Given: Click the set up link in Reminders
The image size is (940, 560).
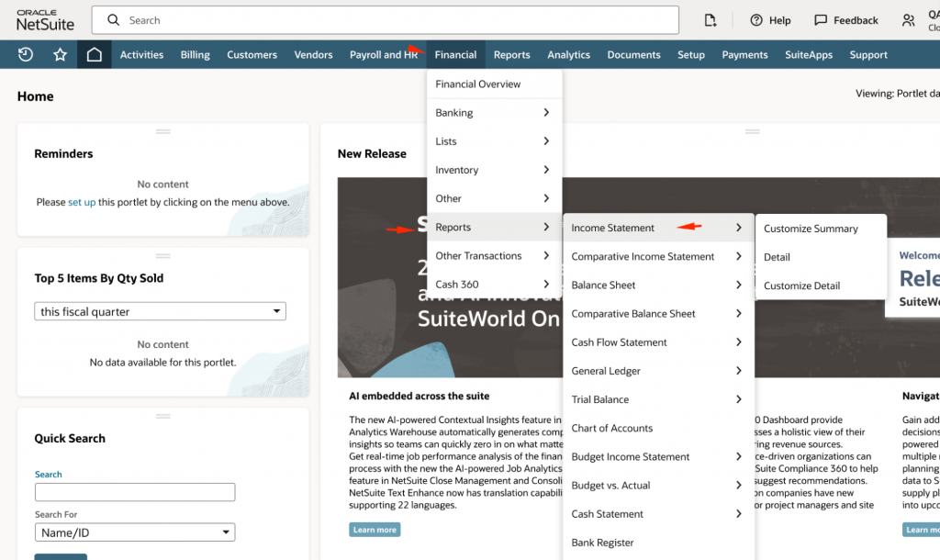Looking at the screenshot, I should point(82,202).
